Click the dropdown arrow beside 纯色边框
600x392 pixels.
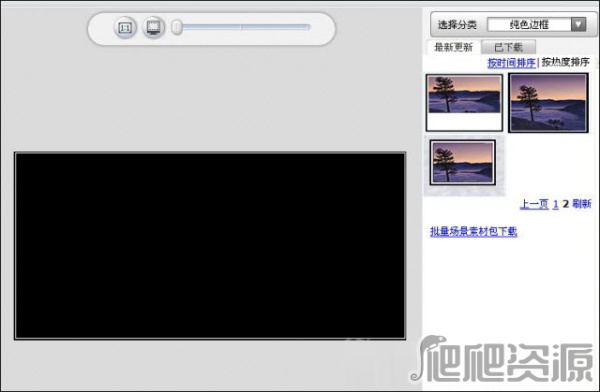click(x=579, y=25)
